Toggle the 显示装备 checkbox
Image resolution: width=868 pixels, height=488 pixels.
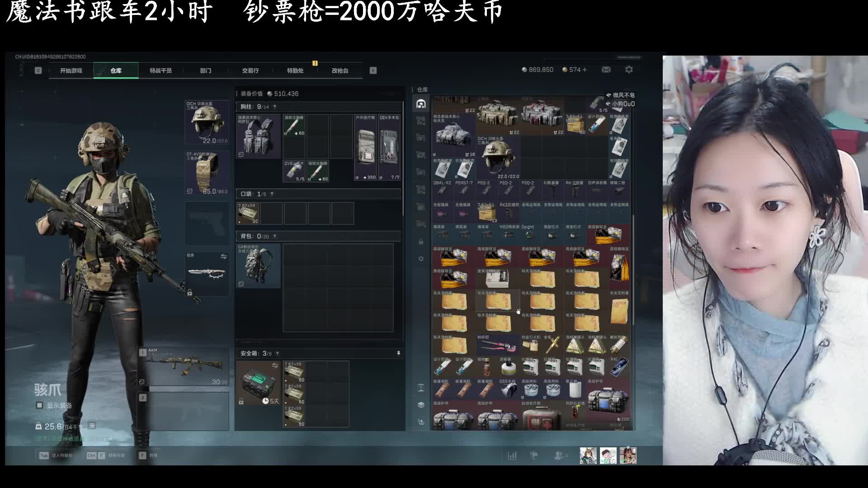click(x=40, y=405)
